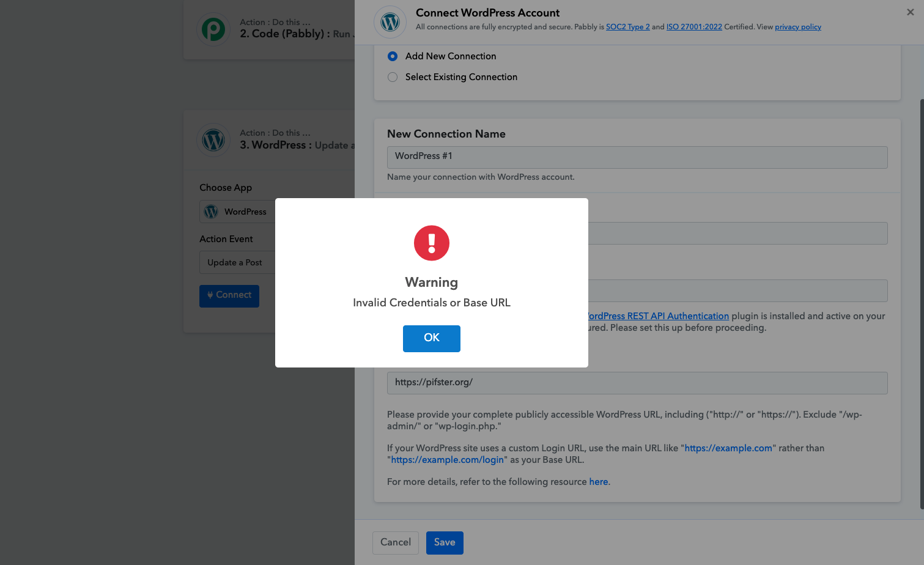Open the 'here' resource link
Screen dimensions: 924x565
[x=599, y=482]
